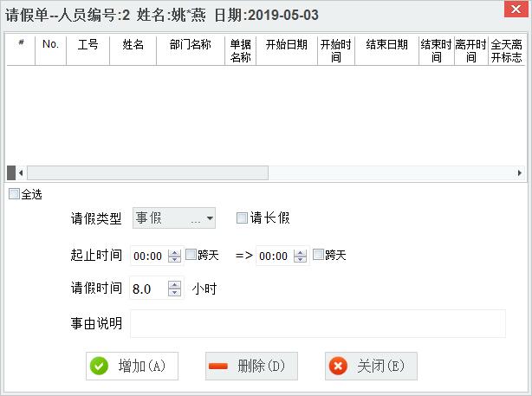Click the 请假时间 8.0 hours field

[x=149, y=289]
